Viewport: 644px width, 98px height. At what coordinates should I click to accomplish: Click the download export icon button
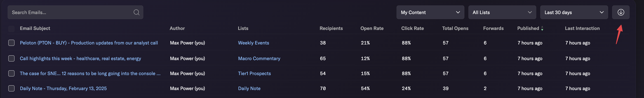tap(620, 12)
